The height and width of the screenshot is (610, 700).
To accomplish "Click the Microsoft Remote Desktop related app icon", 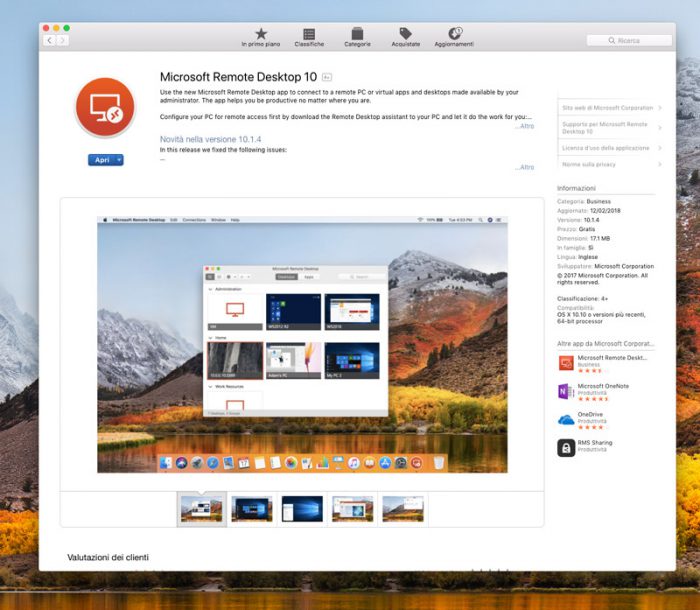I will point(566,363).
